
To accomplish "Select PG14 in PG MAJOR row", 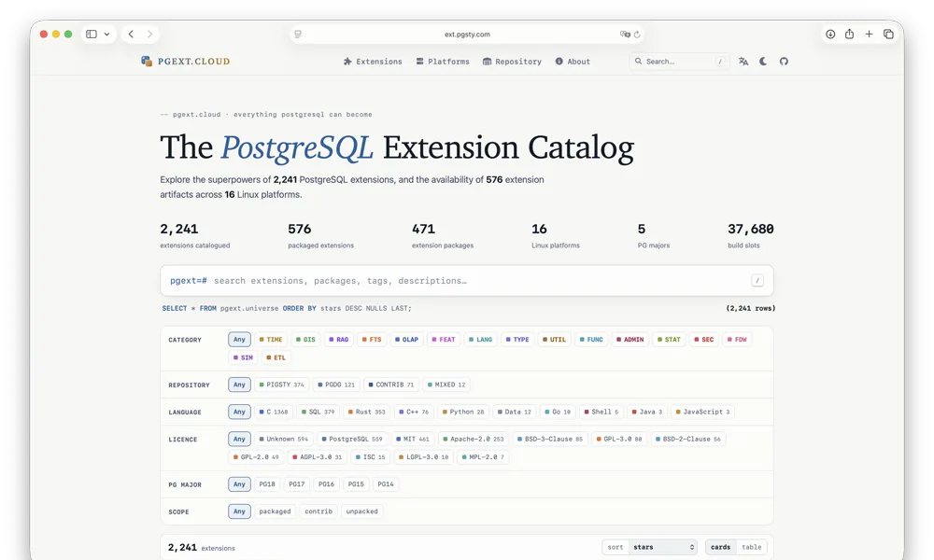I will point(386,483).
